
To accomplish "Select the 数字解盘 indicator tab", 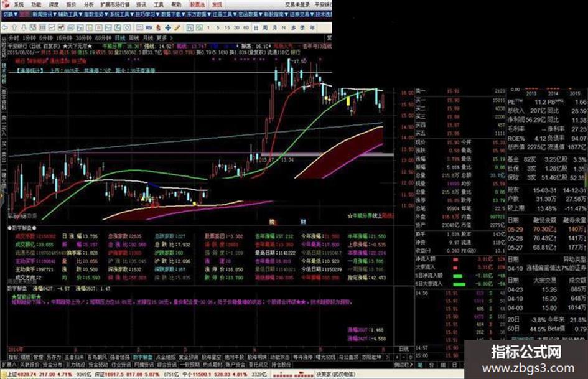I will (x=143, y=357).
